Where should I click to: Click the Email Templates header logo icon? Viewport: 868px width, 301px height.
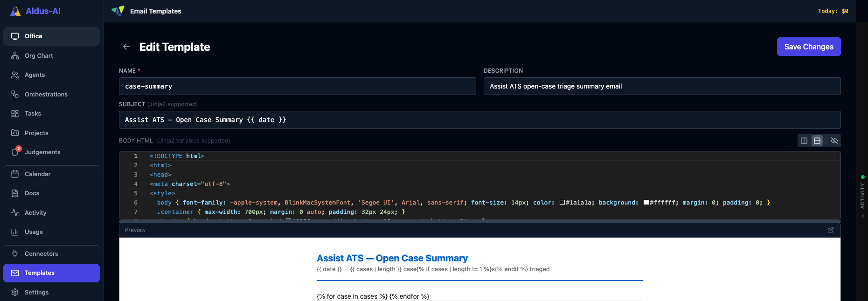[x=118, y=11]
